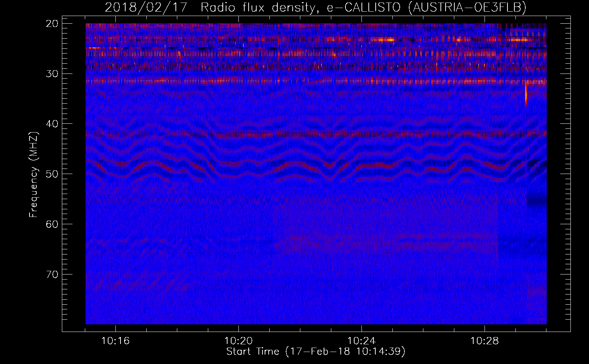
Task: Click the station name '(AUSTRIA-OE3FLB)'
Action: [x=467, y=7]
